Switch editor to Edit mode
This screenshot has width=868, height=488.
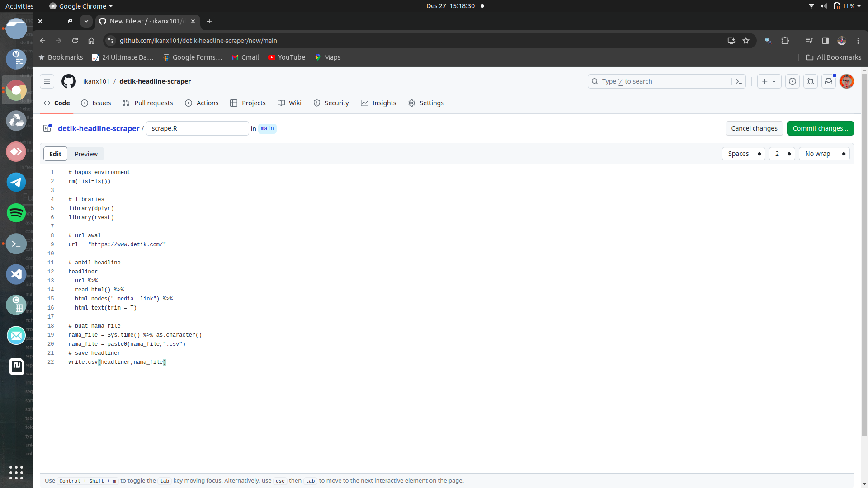pyautogui.click(x=55, y=154)
